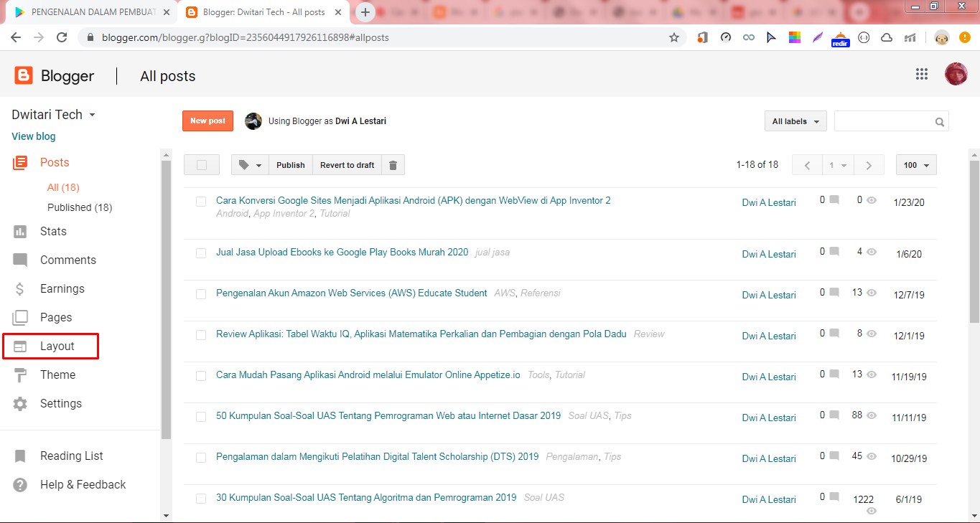Click the posts list scrollbar thumb
980x523 pixels.
[974, 242]
